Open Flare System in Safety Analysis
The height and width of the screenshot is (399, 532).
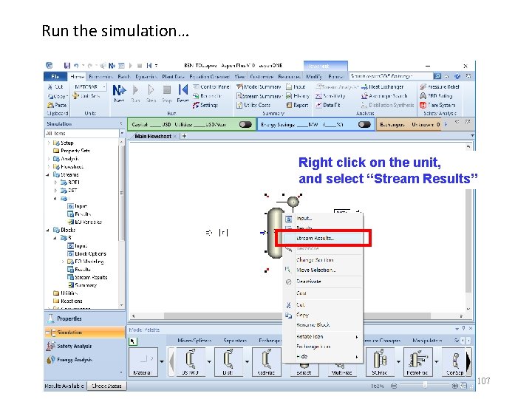pos(437,105)
